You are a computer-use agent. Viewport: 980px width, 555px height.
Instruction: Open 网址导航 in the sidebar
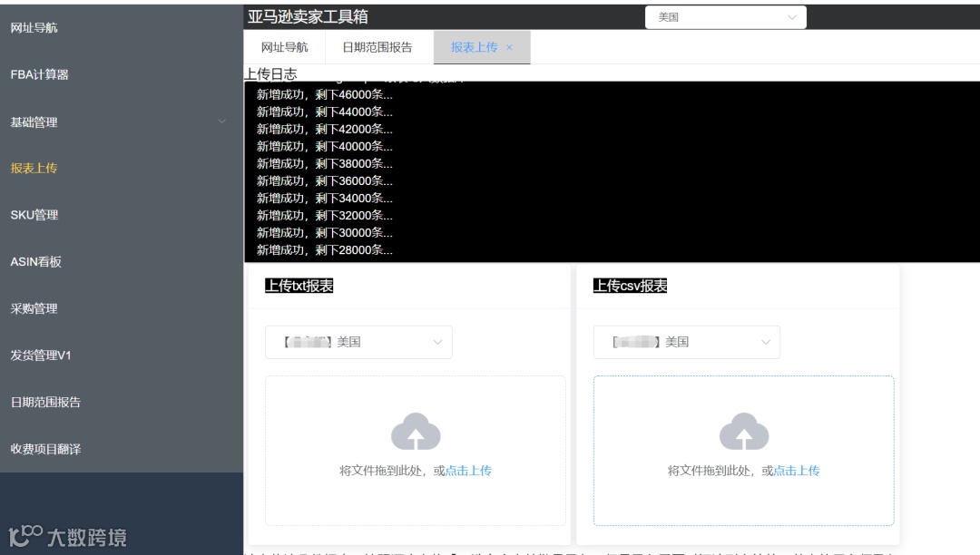34,27
